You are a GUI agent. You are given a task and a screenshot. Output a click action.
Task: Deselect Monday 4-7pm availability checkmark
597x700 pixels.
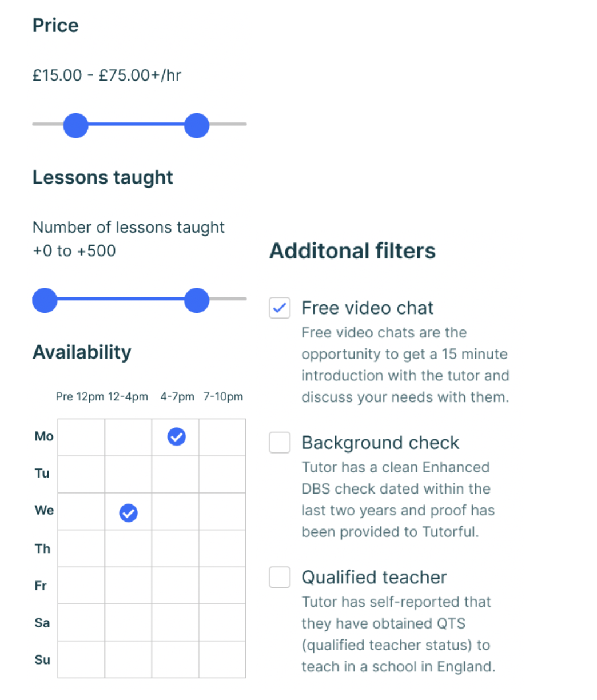[x=176, y=437]
